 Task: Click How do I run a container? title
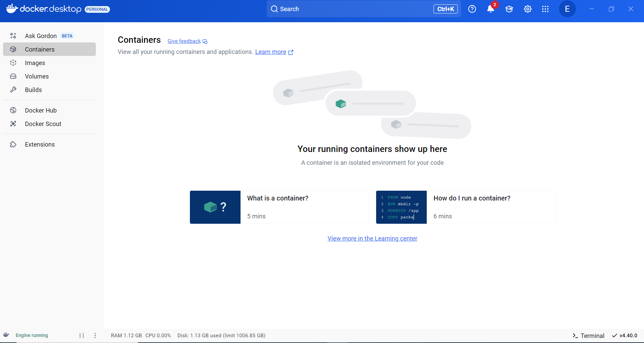[x=472, y=198]
